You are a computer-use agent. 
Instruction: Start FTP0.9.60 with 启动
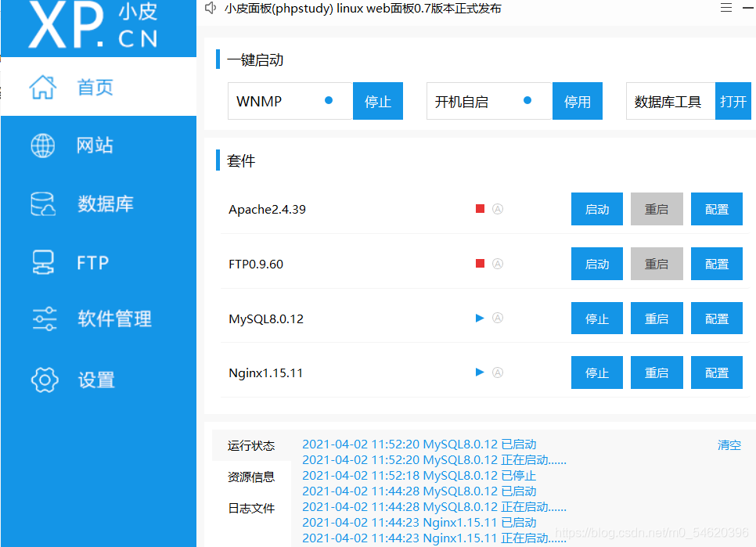597,264
